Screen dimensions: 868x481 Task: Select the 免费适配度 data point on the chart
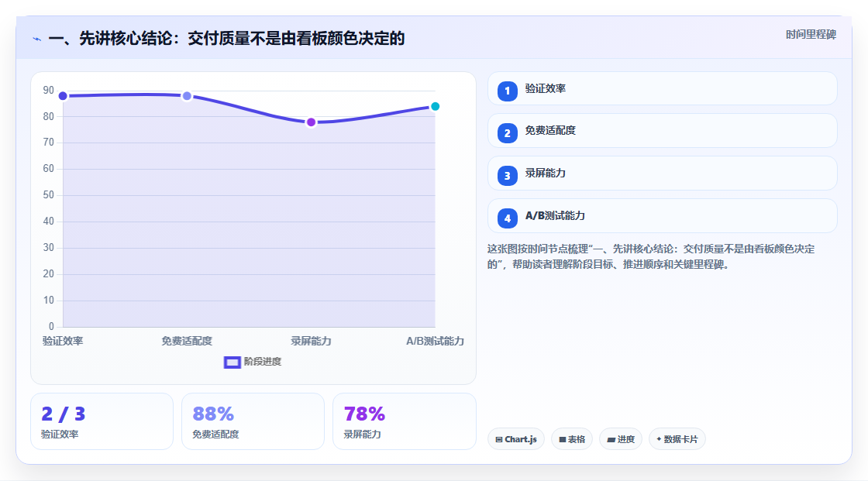(187, 96)
